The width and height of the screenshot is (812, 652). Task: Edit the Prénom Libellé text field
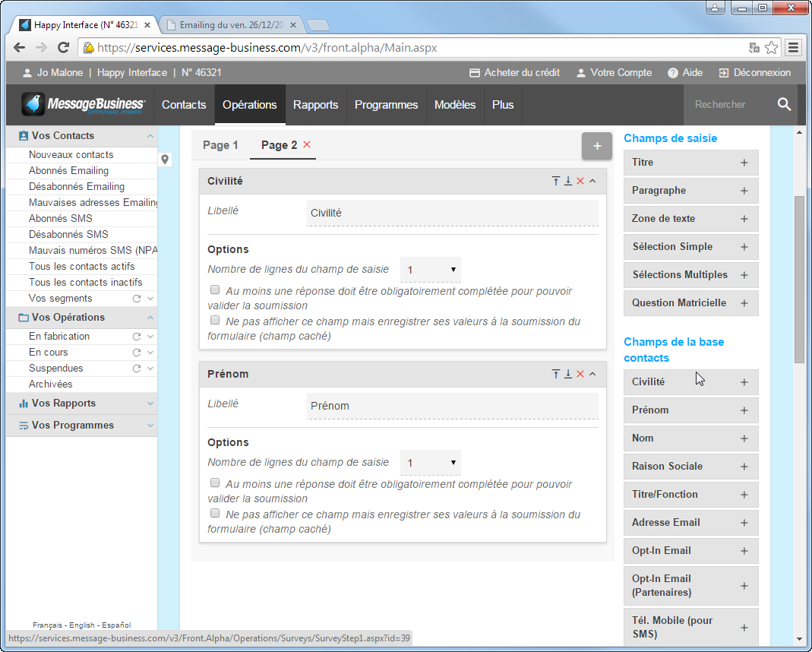click(452, 406)
